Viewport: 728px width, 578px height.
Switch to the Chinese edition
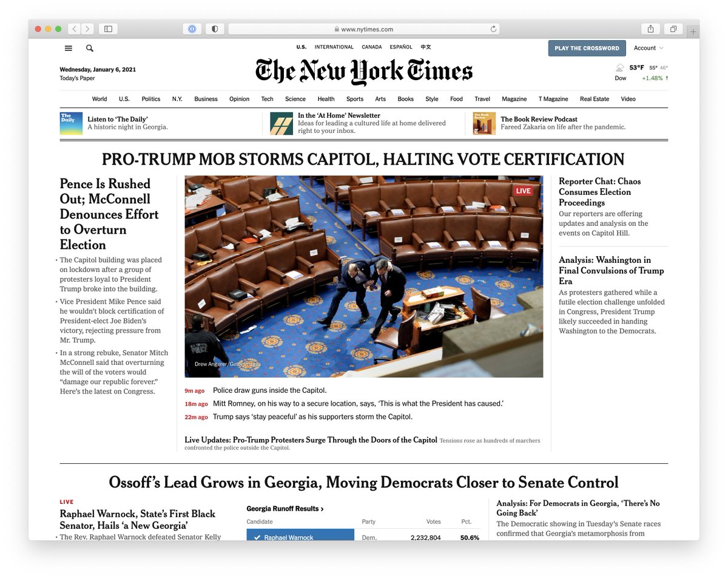coord(426,47)
